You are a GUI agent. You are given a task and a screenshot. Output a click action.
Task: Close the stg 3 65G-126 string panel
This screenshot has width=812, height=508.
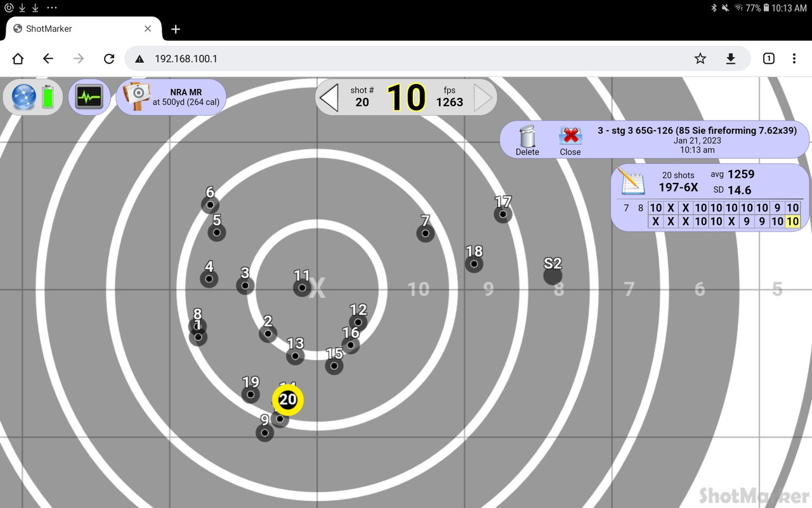[570, 137]
